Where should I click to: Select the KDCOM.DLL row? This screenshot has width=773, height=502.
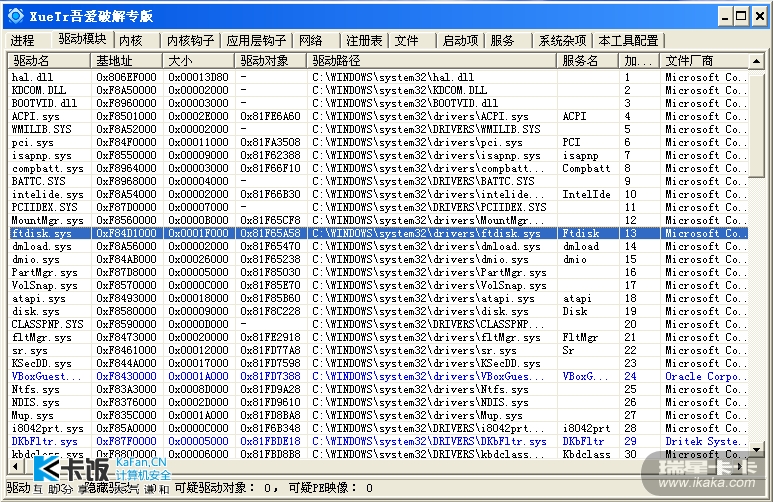tap(378, 90)
